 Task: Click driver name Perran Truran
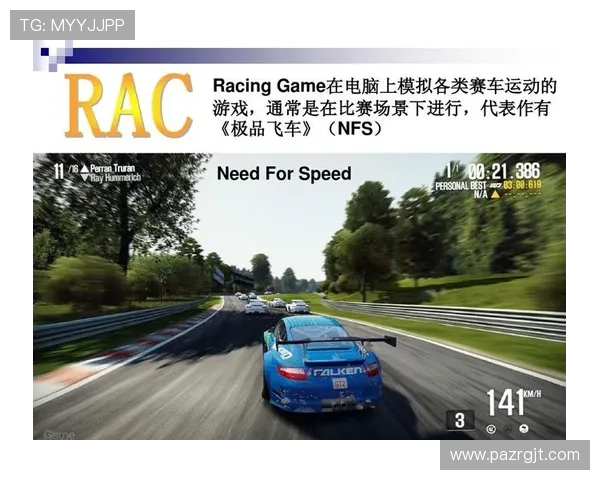112,168
